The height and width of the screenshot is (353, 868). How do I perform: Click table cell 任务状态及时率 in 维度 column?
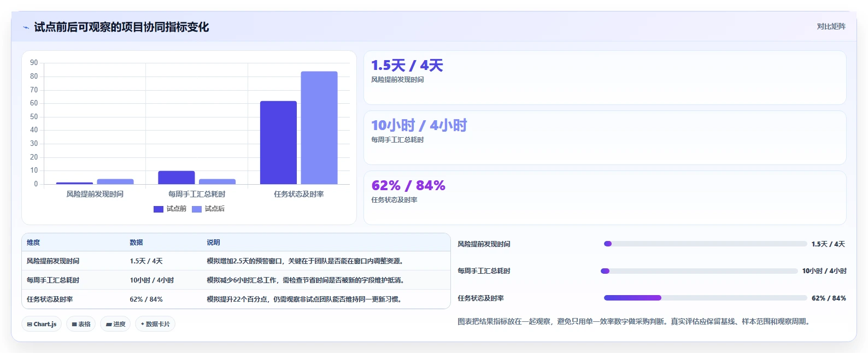tap(50, 299)
